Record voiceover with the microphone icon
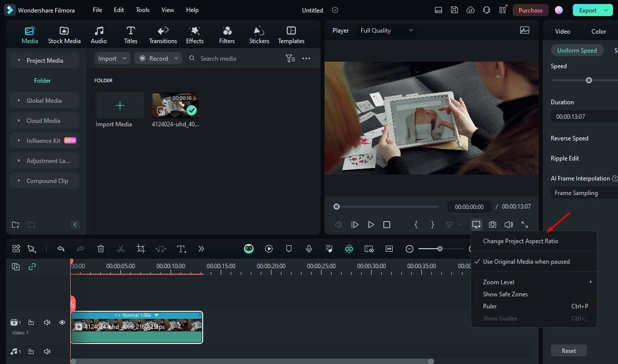 click(309, 249)
